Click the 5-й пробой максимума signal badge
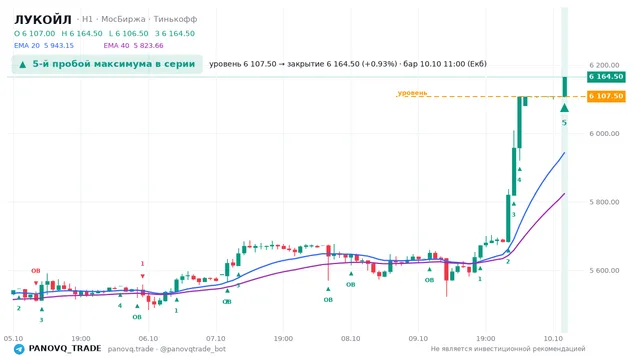The width and height of the screenshot is (640, 360). 107,64
